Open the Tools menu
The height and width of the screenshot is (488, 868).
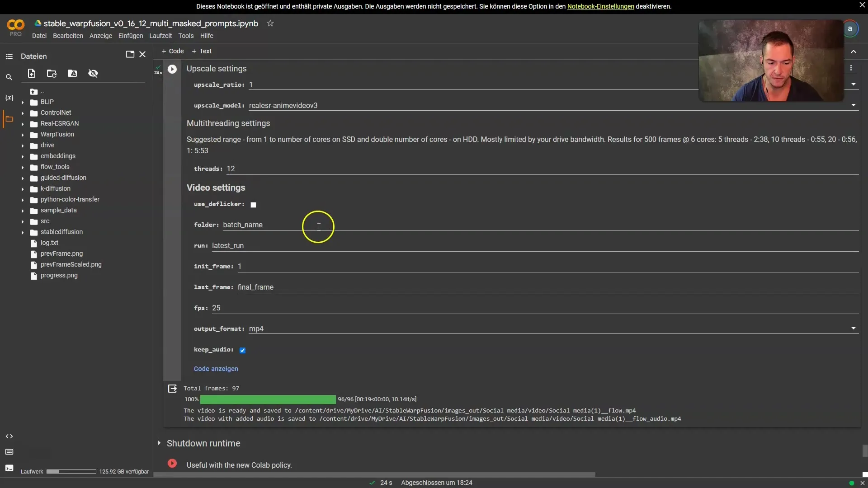pyautogui.click(x=186, y=36)
